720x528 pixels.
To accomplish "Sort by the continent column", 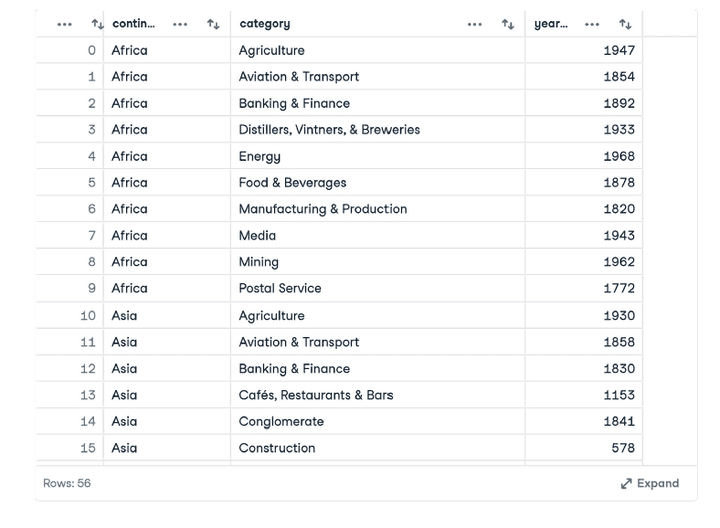I will [213, 24].
